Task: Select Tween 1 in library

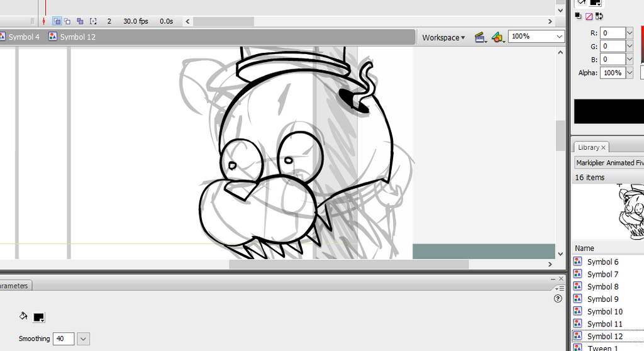Action: [602, 348]
